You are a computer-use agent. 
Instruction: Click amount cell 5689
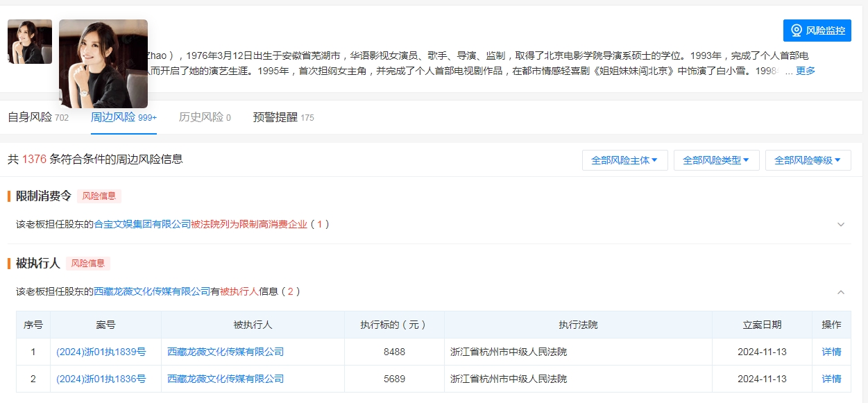pyautogui.click(x=394, y=379)
